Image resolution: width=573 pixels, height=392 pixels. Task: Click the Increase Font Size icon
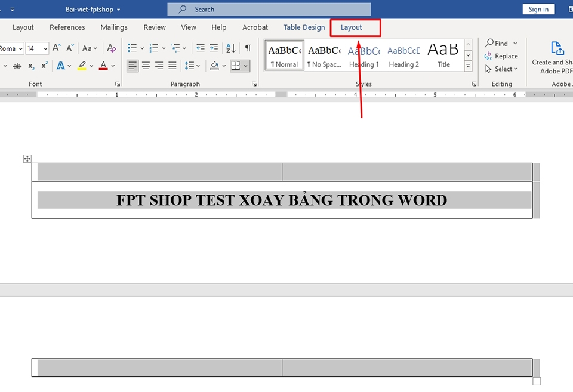click(x=57, y=47)
